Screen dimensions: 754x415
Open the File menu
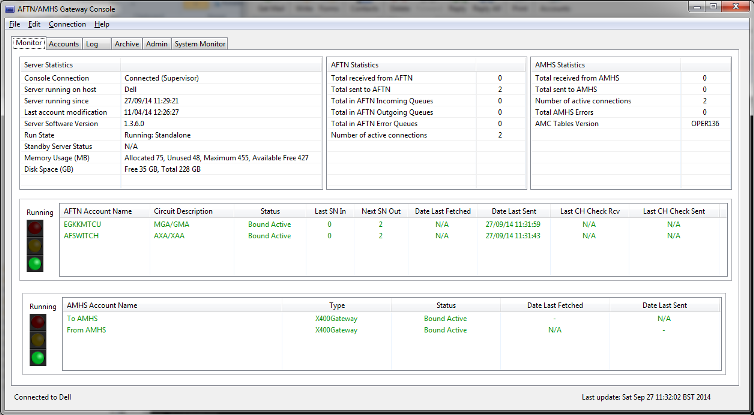14,23
